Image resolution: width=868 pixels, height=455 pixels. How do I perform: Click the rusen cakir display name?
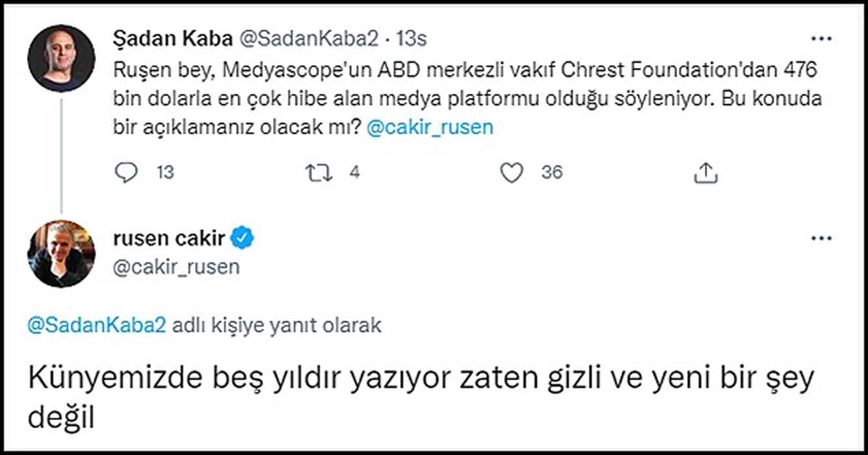click(x=170, y=238)
